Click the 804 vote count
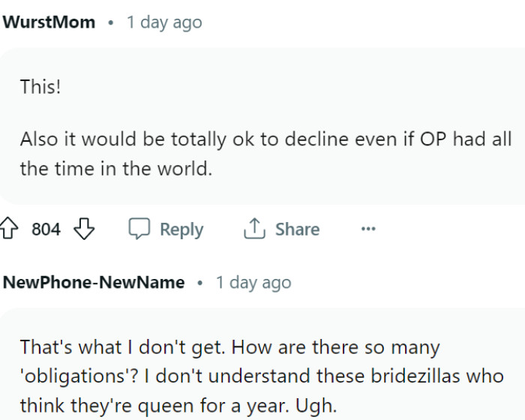Viewport: 525px width, 420px height. coord(46,229)
